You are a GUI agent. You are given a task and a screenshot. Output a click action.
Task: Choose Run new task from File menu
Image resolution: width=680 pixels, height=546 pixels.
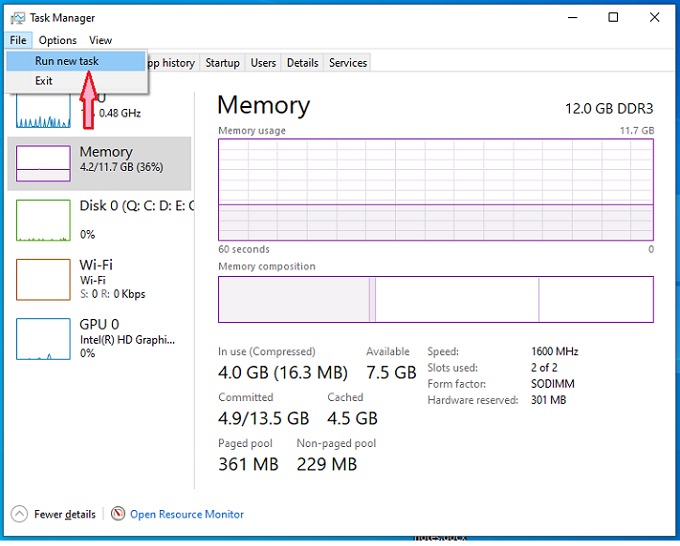(x=67, y=61)
